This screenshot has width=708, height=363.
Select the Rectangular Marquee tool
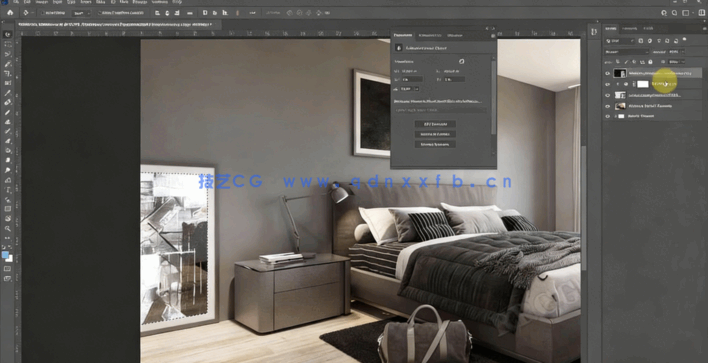point(8,44)
